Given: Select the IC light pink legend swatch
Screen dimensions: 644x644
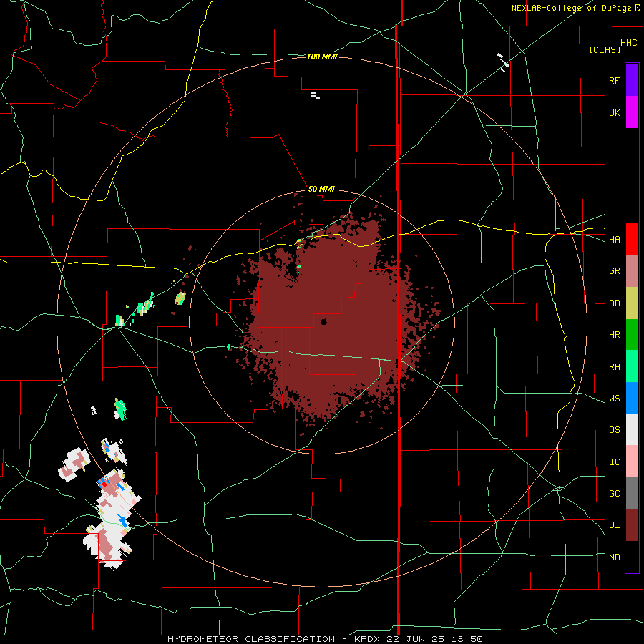Looking at the screenshot, I should coord(632,462).
